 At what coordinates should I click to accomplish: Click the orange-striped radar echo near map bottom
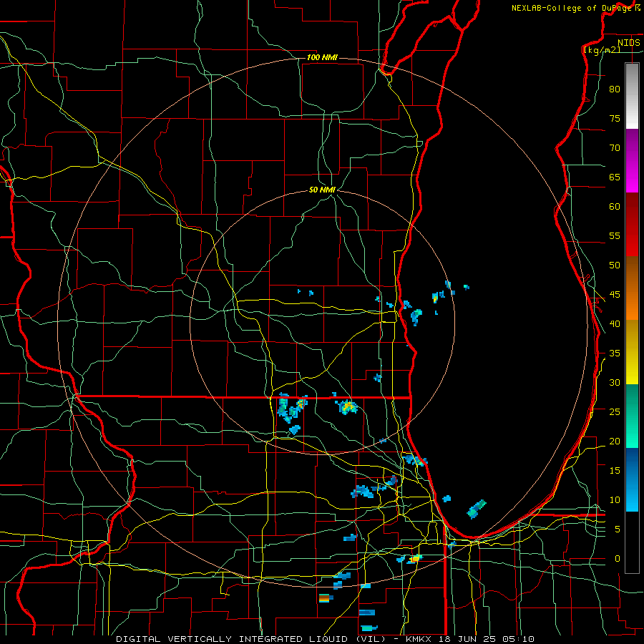click(325, 598)
